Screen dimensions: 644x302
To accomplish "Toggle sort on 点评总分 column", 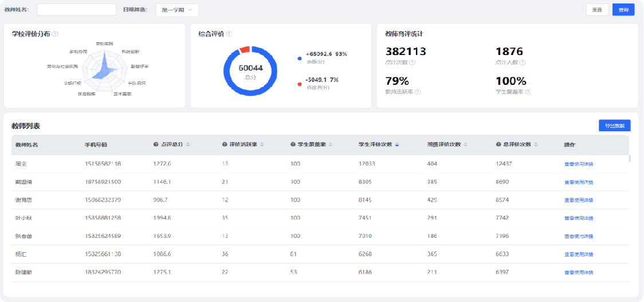I will click(188, 144).
